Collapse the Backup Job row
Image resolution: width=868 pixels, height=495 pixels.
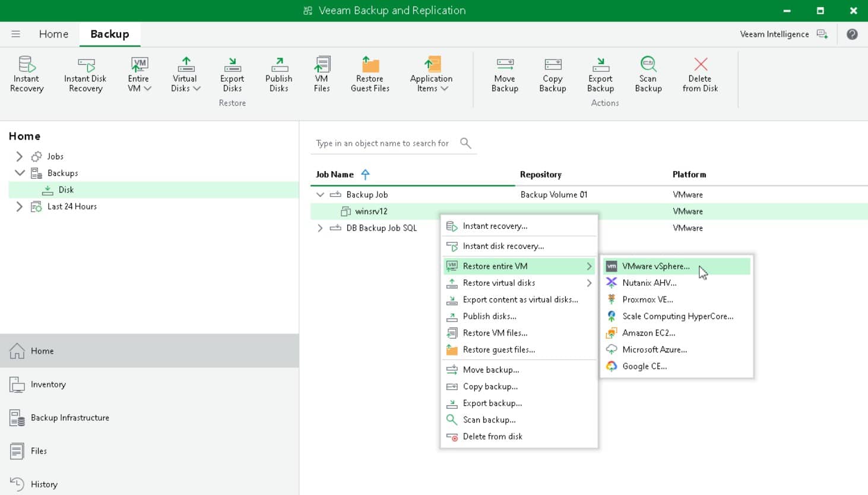320,194
